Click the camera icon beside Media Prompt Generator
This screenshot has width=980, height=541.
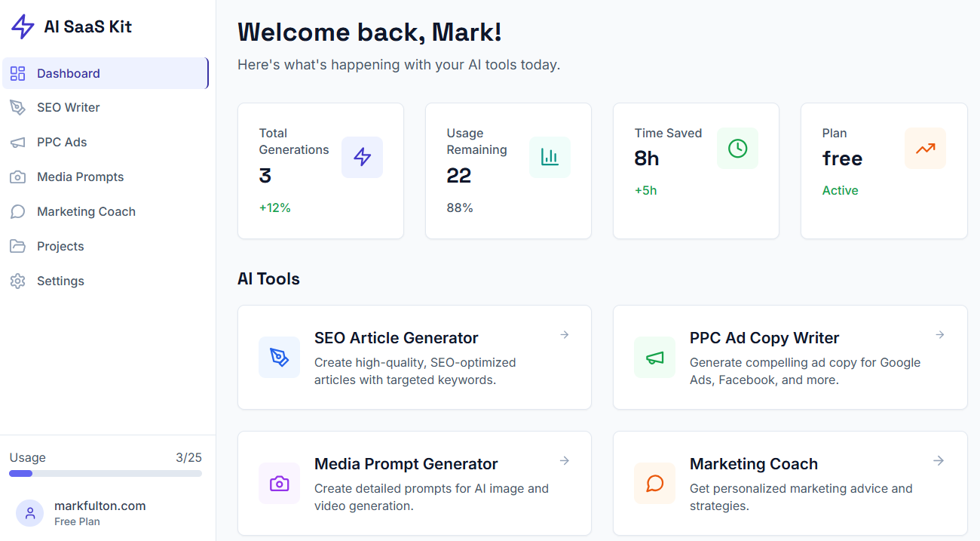[x=279, y=483]
